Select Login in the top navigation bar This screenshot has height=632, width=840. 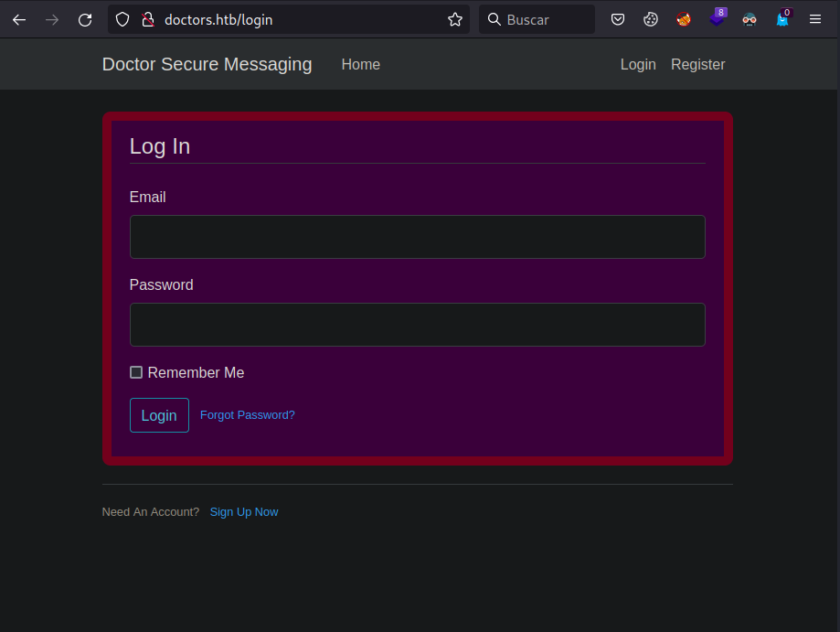tap(638, 64)
